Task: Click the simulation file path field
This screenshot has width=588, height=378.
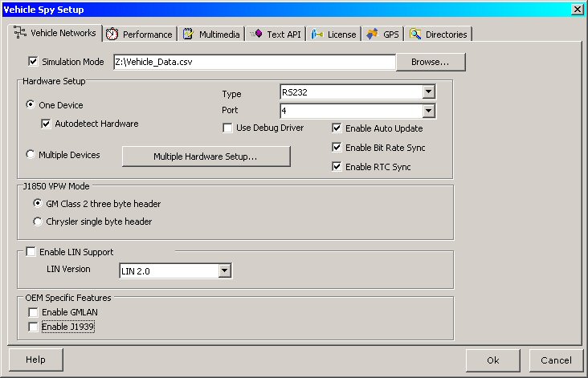Action: click(x=253, y=62)
